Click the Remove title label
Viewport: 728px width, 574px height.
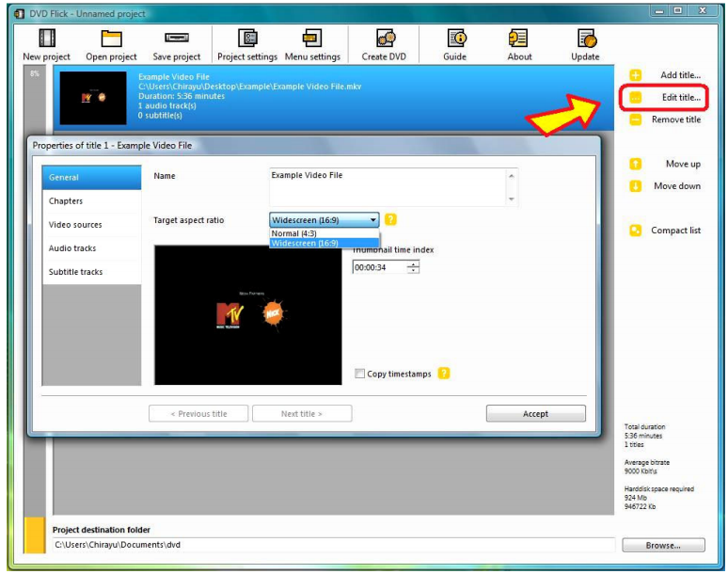(676, 120)
